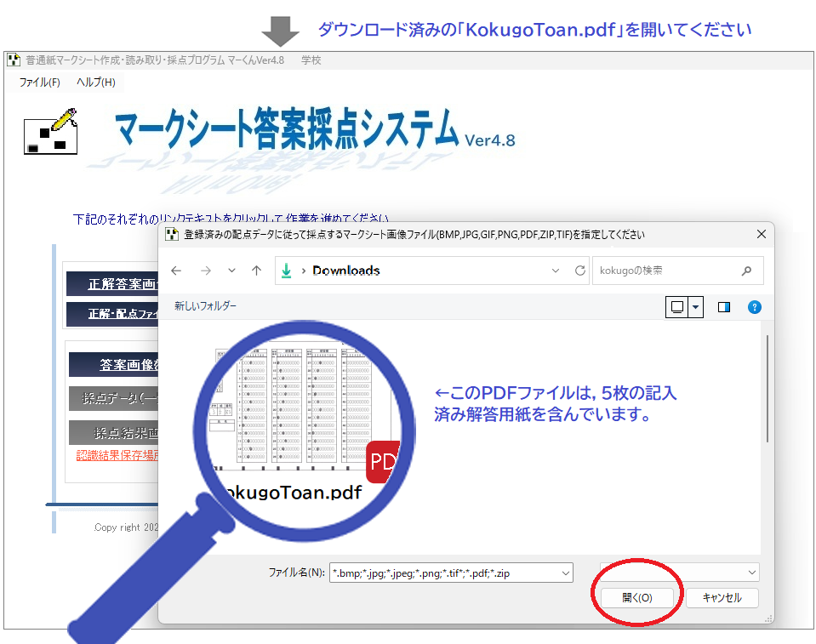The image size is (816, 644).
Task: Toggle the preview pane icon
Action: tap(724, 307)
